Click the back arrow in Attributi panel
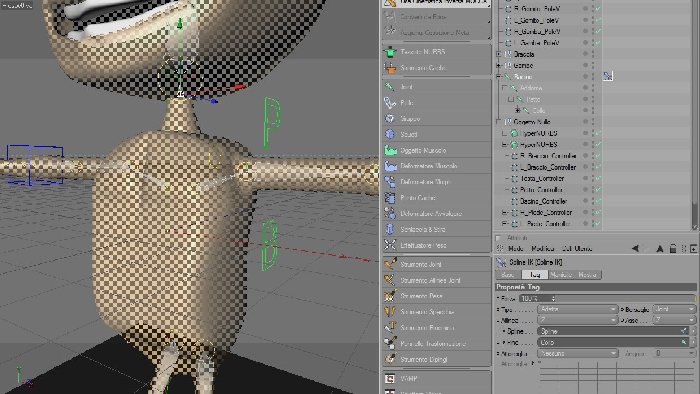Viewport: 700px width, 394px height. (635, 249)
